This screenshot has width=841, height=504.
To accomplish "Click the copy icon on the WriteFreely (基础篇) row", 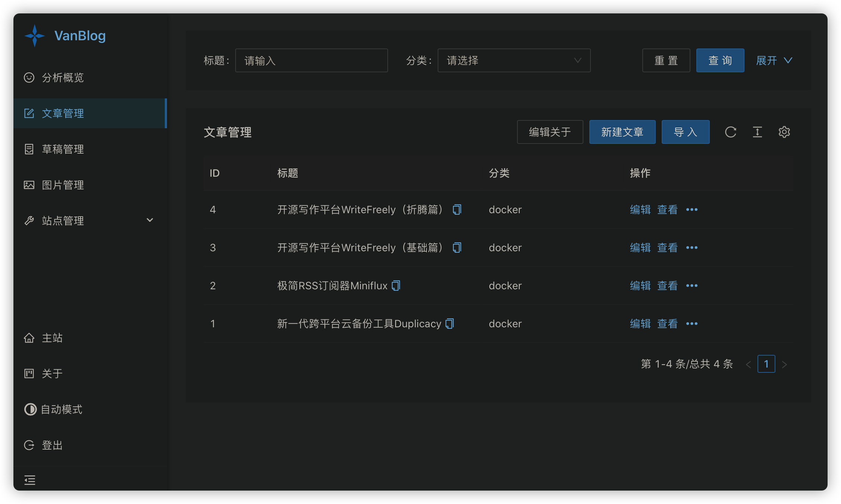I will coord(457,248).
